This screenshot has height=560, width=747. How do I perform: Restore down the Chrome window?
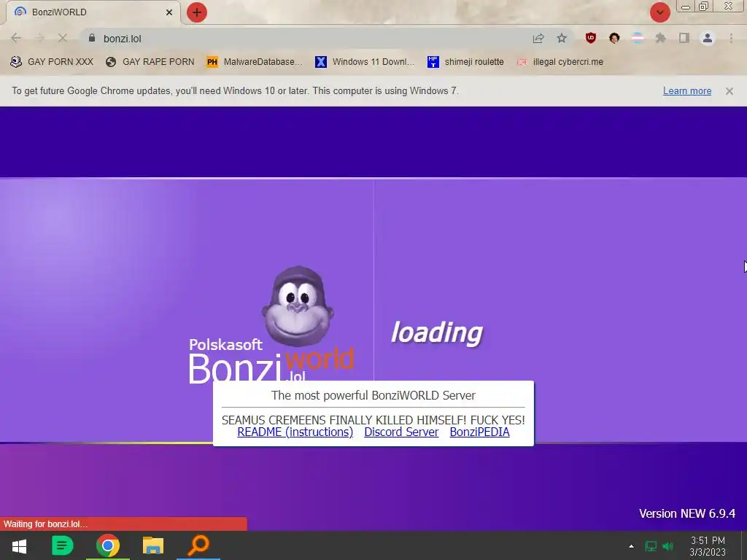coord(703,7)
